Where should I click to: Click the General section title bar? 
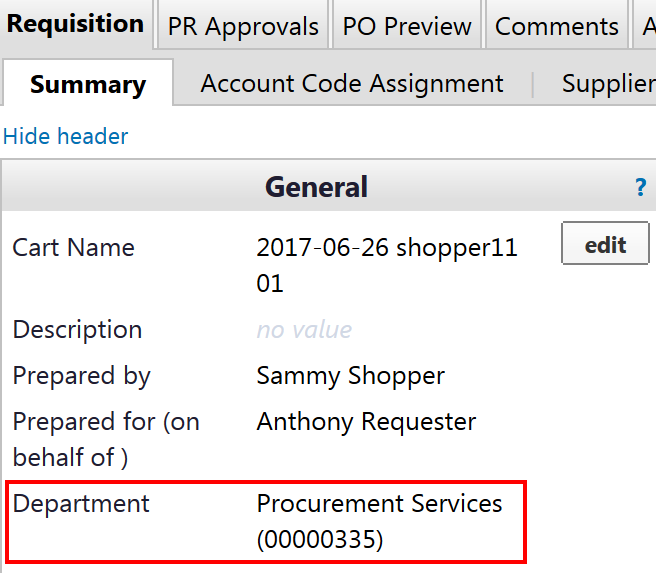[316, 187]
